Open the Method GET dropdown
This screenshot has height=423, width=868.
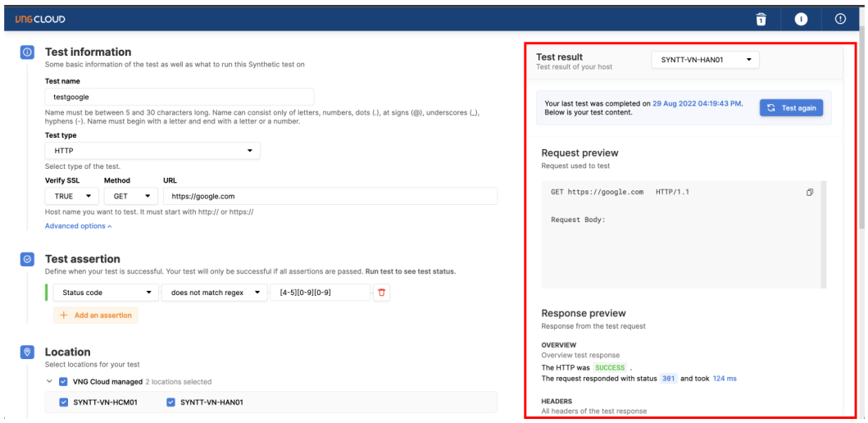[130, 196]
